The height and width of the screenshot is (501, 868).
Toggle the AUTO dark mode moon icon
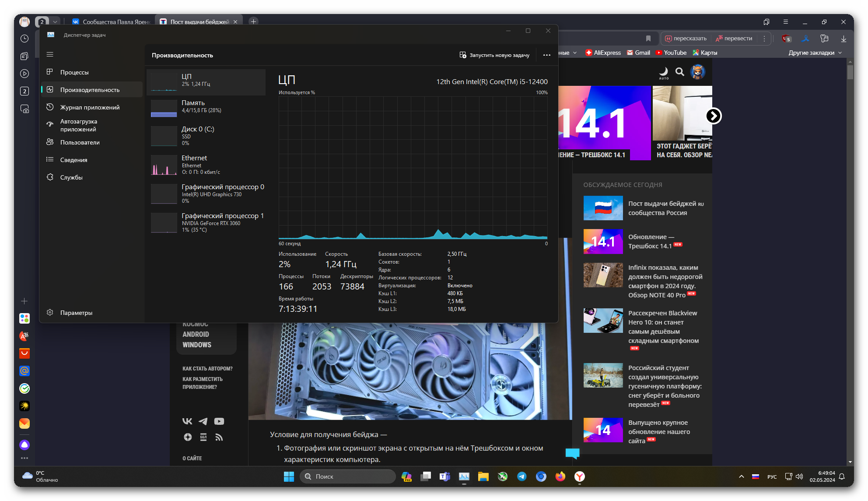(x=664, y=72)
